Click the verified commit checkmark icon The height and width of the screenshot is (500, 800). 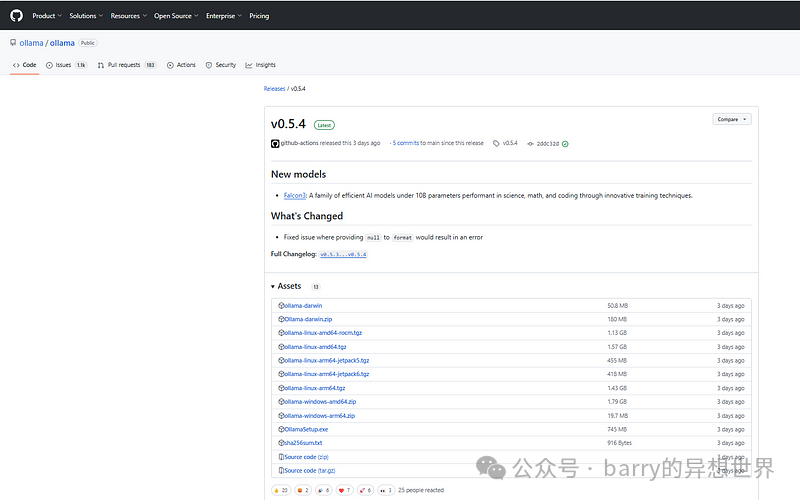[565, 143]
